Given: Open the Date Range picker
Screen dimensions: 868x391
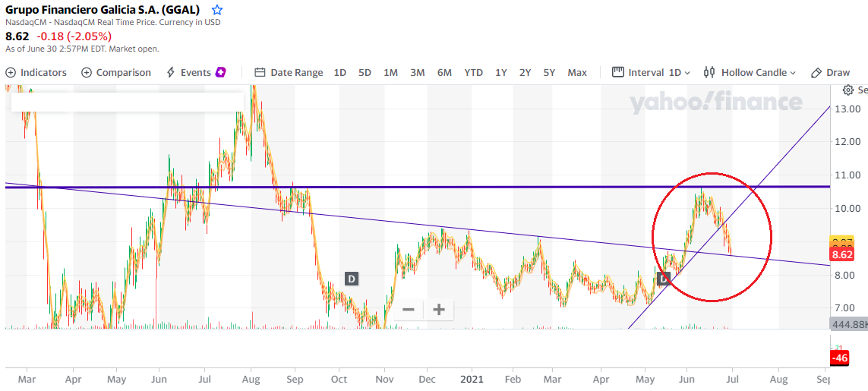Looking at the screenshot, I should [289, 73].
